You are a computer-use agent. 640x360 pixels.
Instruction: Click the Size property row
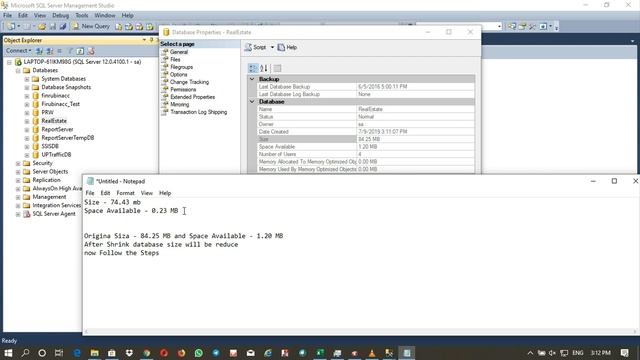click(366, 139)
